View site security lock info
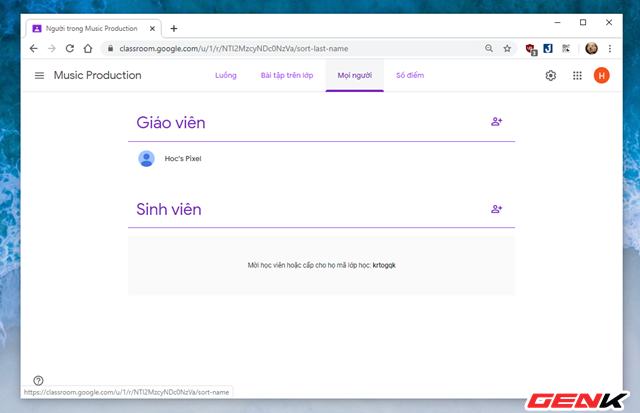Viewport: 640px width, 413px height. tap(110, 49)
